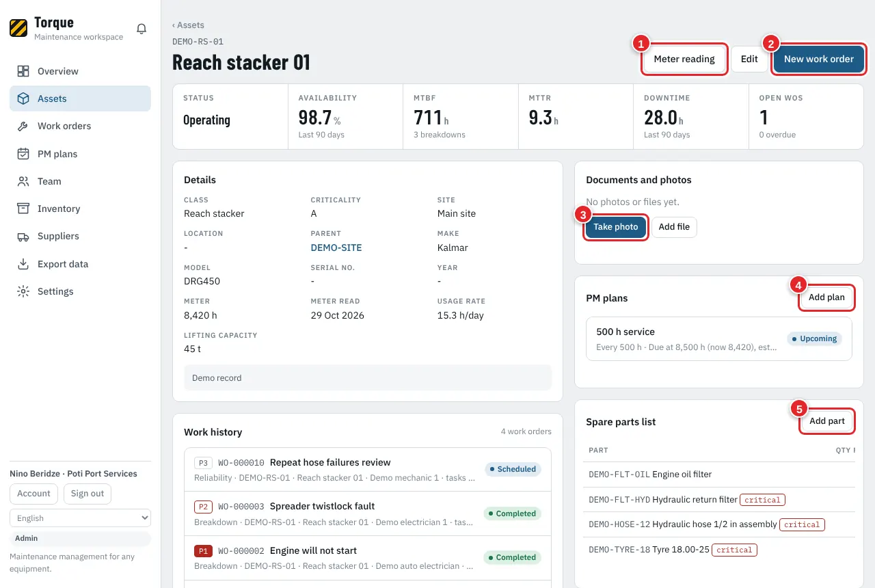Open the PM plans section
This screenshot has height=588, width=875.
click(80, 154)
